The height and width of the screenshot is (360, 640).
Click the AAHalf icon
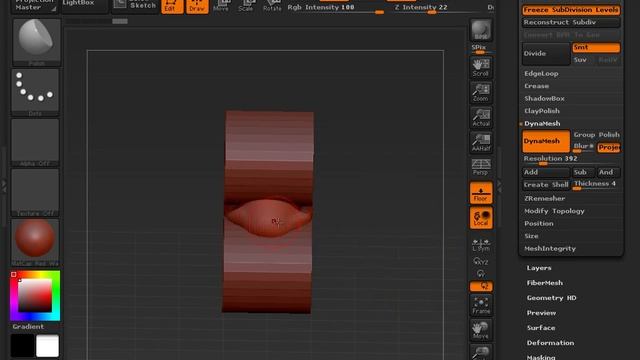click(x=481, y=142)
